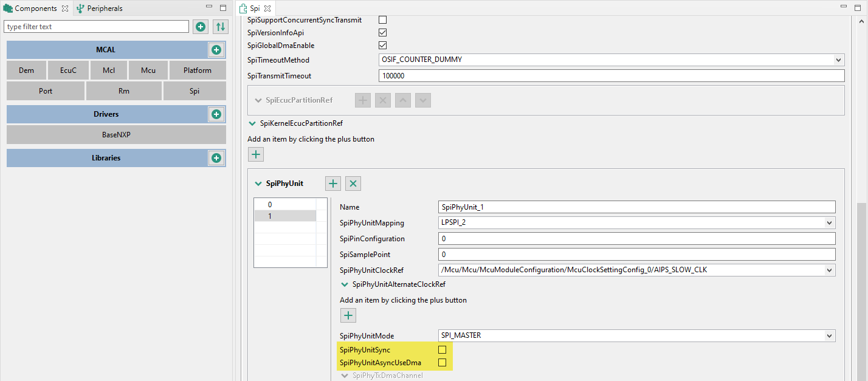Maximize the Components panel
Image resolution: width=868 pixels, height=381 pixels.
click(x=223, y=8)
